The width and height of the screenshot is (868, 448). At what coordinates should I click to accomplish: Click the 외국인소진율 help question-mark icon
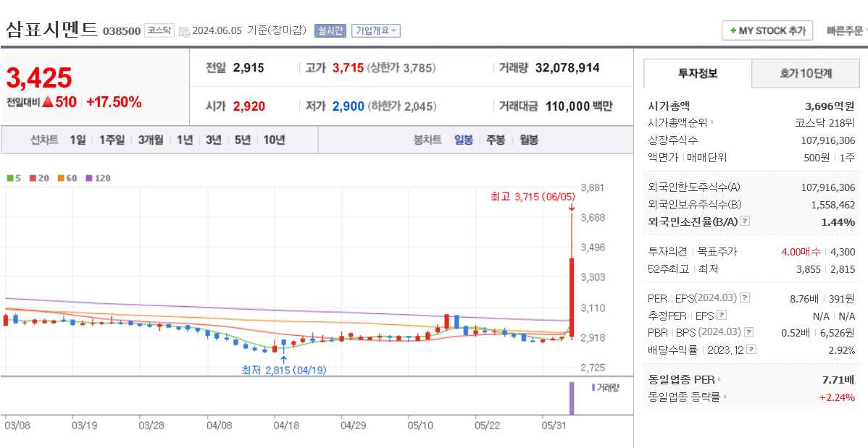[x=745, y=221]
